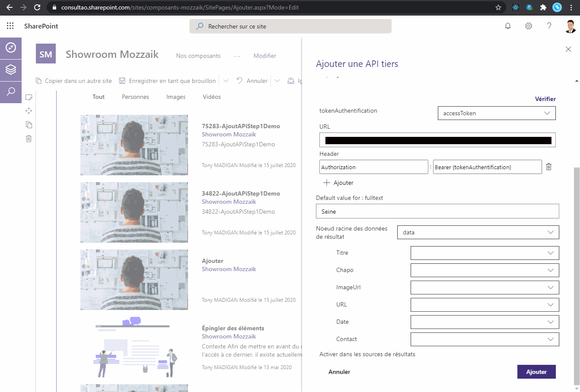Click the SharePoint brand label
The width and height of the screenshot is (580, 392).
click(x=41, y=26)
